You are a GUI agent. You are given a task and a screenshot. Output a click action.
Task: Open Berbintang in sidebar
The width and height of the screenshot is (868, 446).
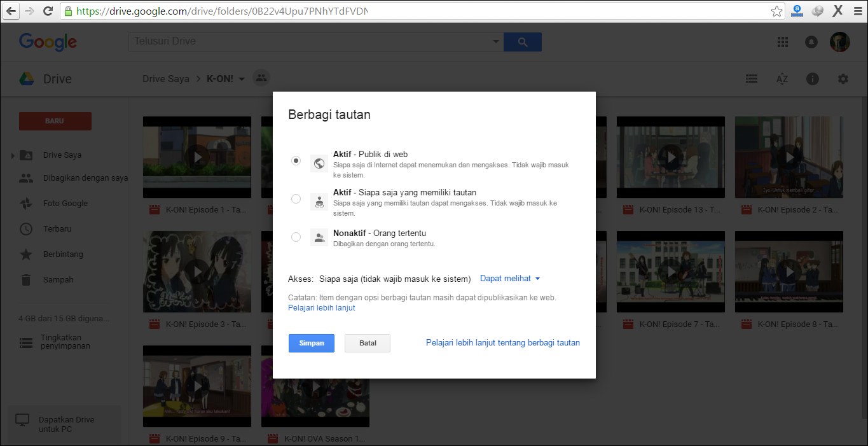(x=63, y=254)
